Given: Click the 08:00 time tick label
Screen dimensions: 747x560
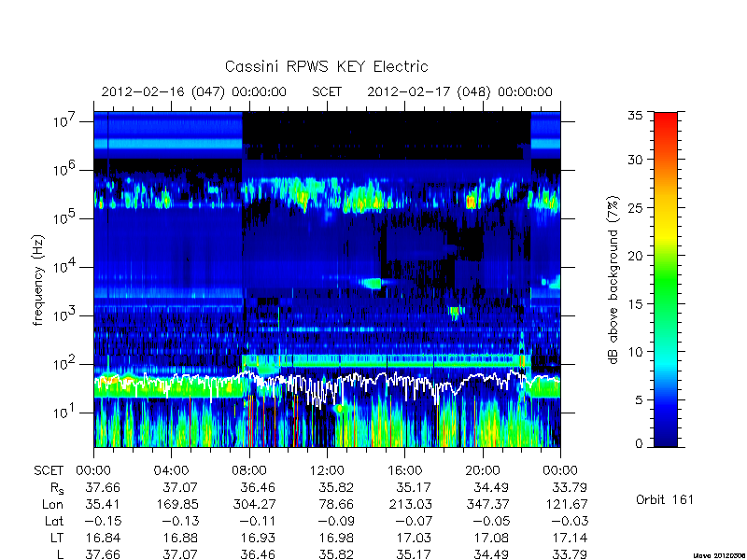Looking at the screenshot, I should coord(249,471).
